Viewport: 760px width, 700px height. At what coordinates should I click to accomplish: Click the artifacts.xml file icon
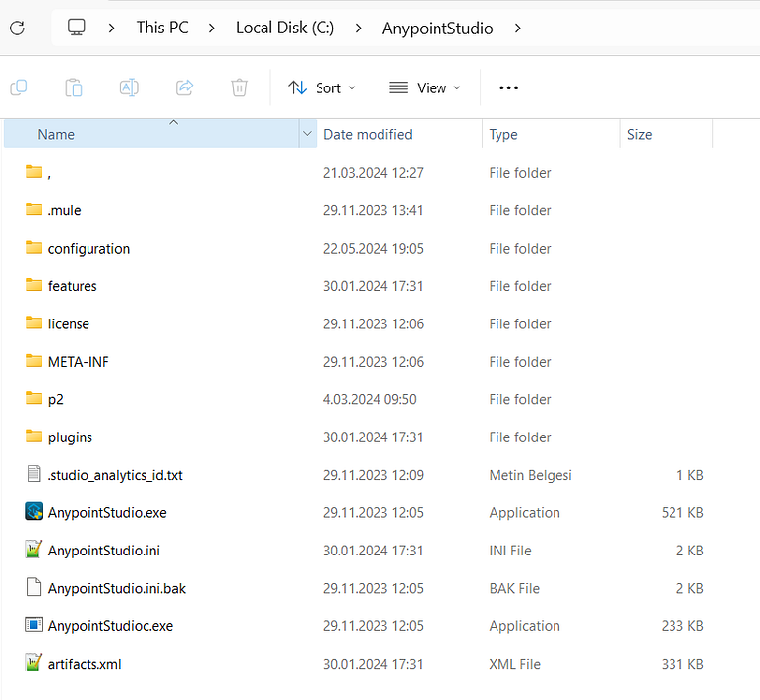[x=33, y=663]
